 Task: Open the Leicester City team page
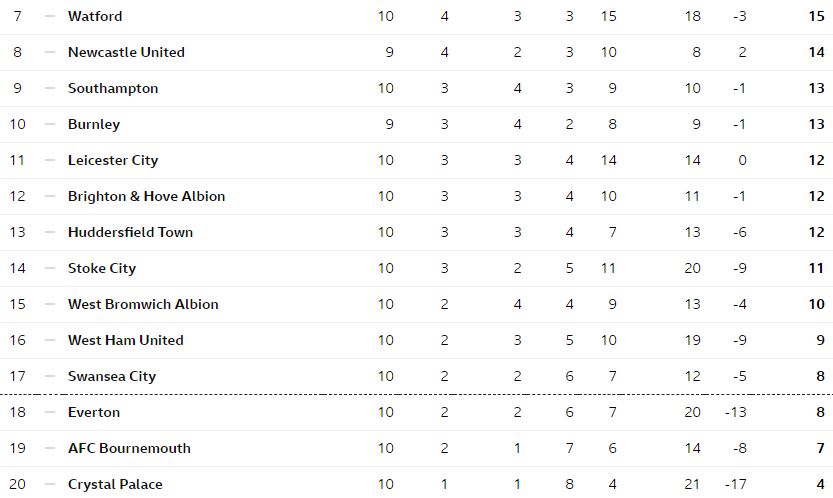click(x=113, y=161)
